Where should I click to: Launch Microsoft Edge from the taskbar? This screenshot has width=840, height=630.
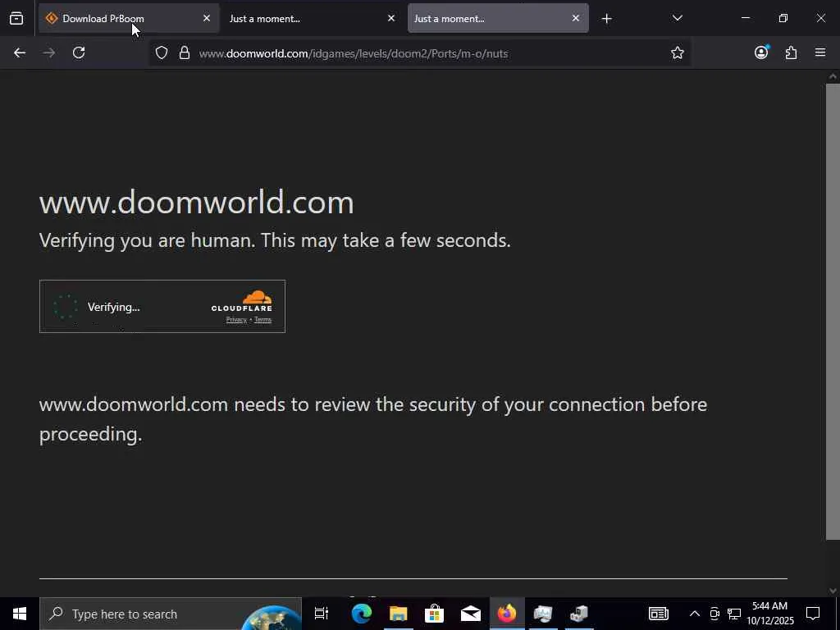[x=362, y=614]
